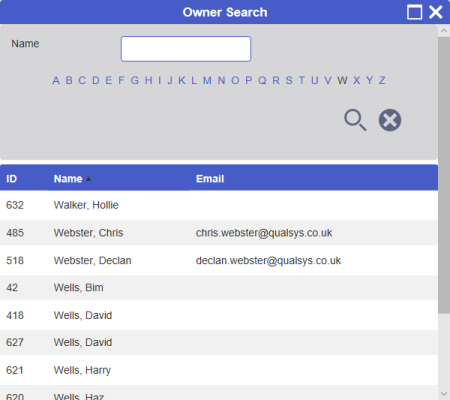Click ID cell 632
Viewport: 450px width, 400px height.
(x=15, y=205)
